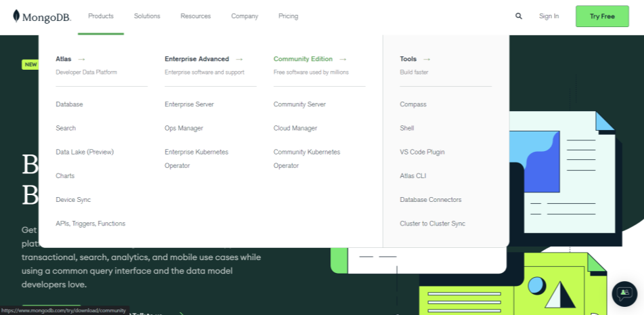Screen dimensions: 644x315
Task: Open the Resources menu
Action: click(195, 16)
